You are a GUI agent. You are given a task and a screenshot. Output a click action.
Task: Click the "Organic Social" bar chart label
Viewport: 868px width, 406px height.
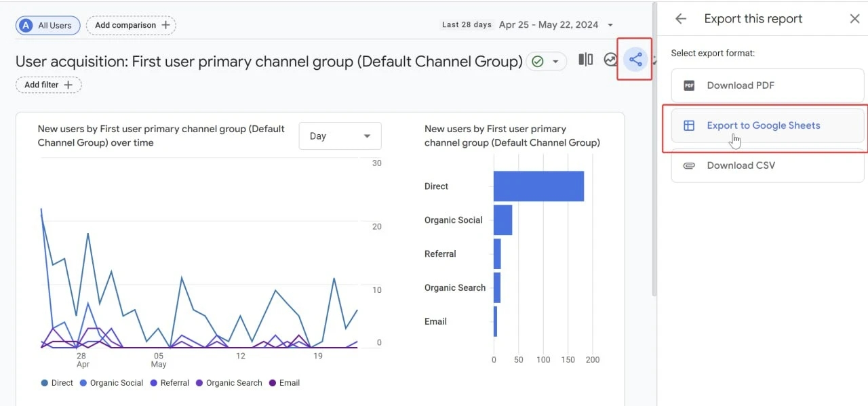(454, 220)
